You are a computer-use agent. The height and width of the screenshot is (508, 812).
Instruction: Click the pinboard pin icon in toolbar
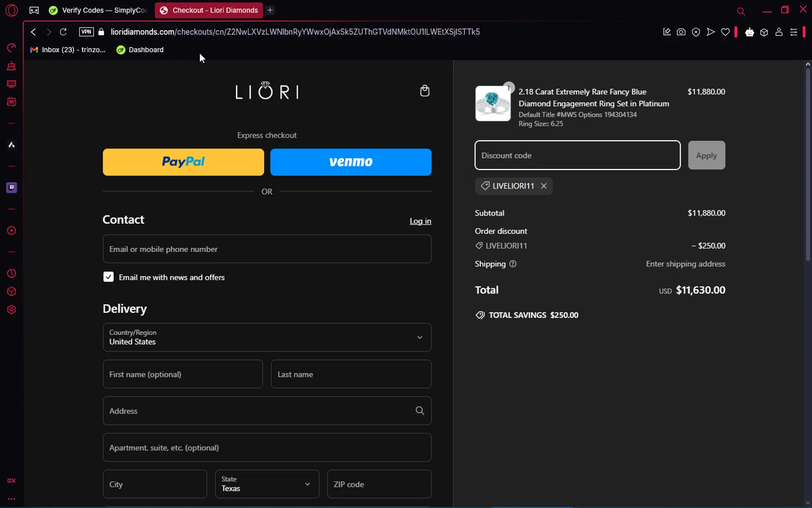(x=666, y=32)
